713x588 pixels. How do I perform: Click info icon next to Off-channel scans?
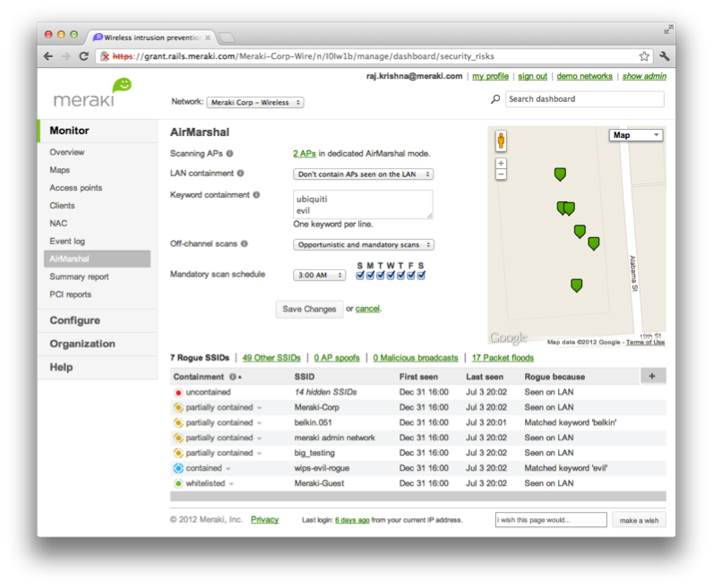(x=245, y=244)
